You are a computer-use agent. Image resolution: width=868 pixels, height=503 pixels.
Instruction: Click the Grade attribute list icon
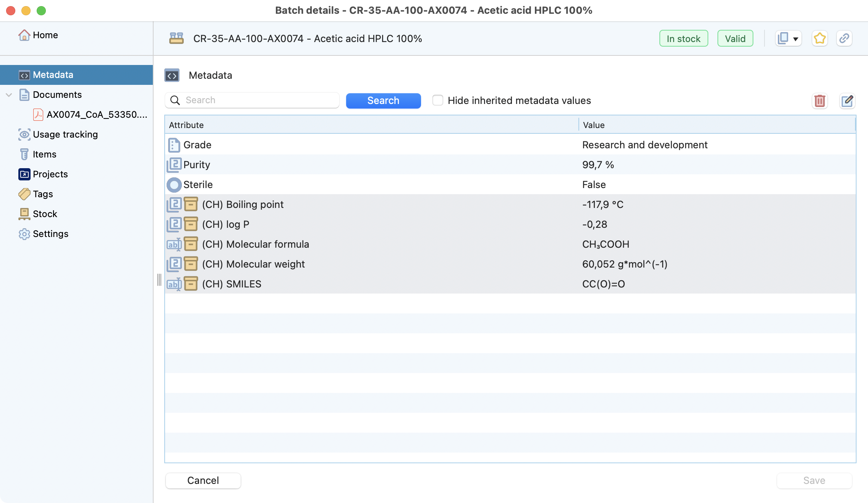click(x=174, y=145)
